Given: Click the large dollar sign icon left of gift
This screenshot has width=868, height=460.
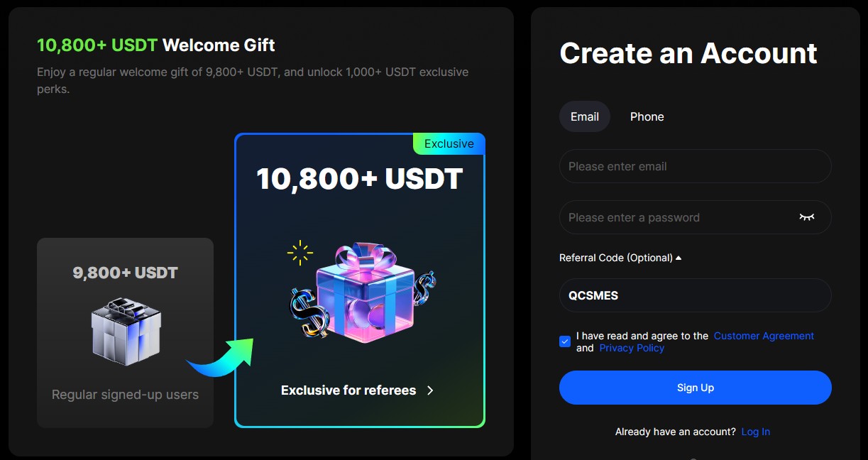Looking at the screenshot, I should tap(309, 312).
